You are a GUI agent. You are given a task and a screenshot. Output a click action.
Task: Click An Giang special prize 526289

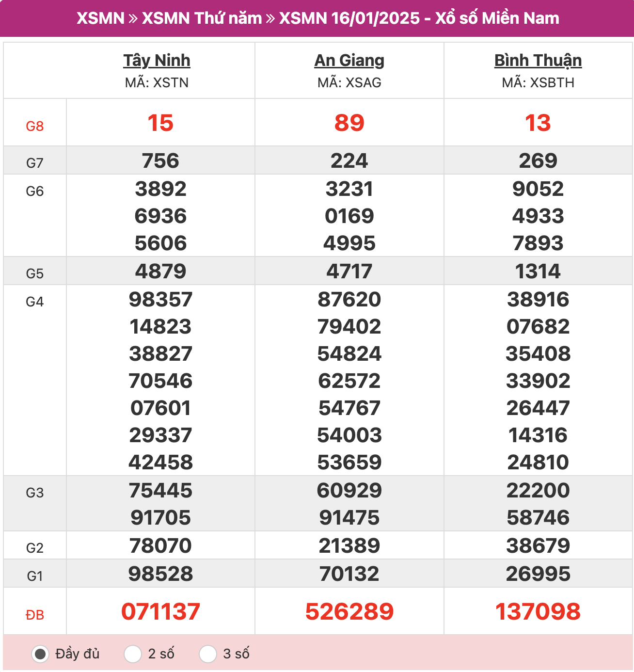(x=349, y=611)
